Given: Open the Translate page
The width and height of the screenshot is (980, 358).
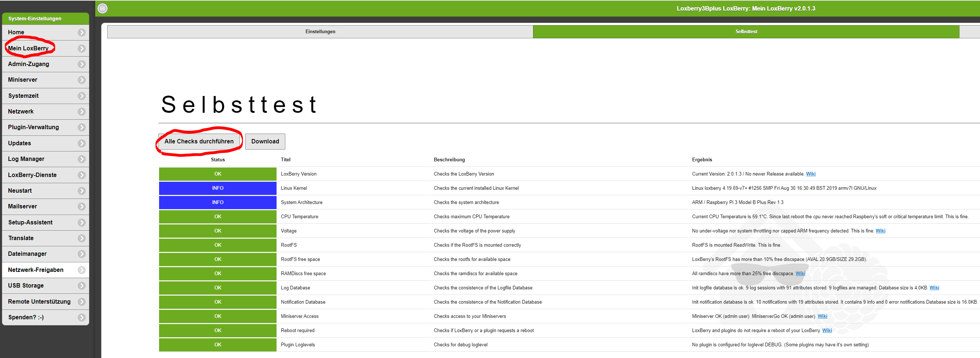Looking at the screenshot, I should (46, 239).
